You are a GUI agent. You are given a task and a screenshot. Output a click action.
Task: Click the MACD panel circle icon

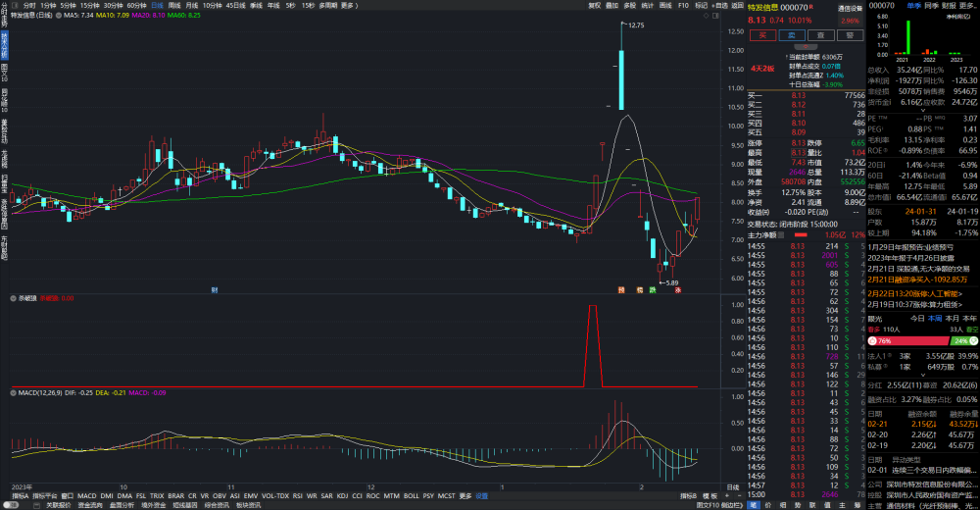point(13,393)
